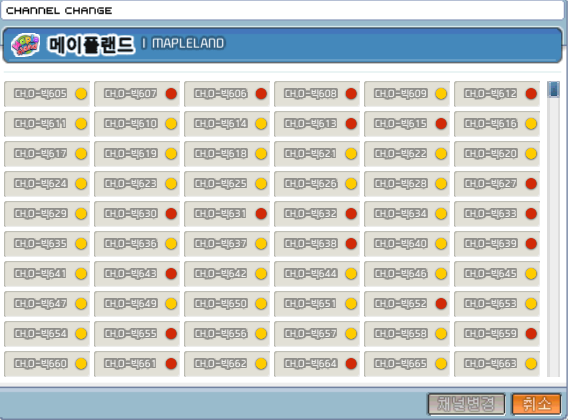568x420 pixels.
Task: Pick channel CH.0-빅614
Action: (227, 124)
